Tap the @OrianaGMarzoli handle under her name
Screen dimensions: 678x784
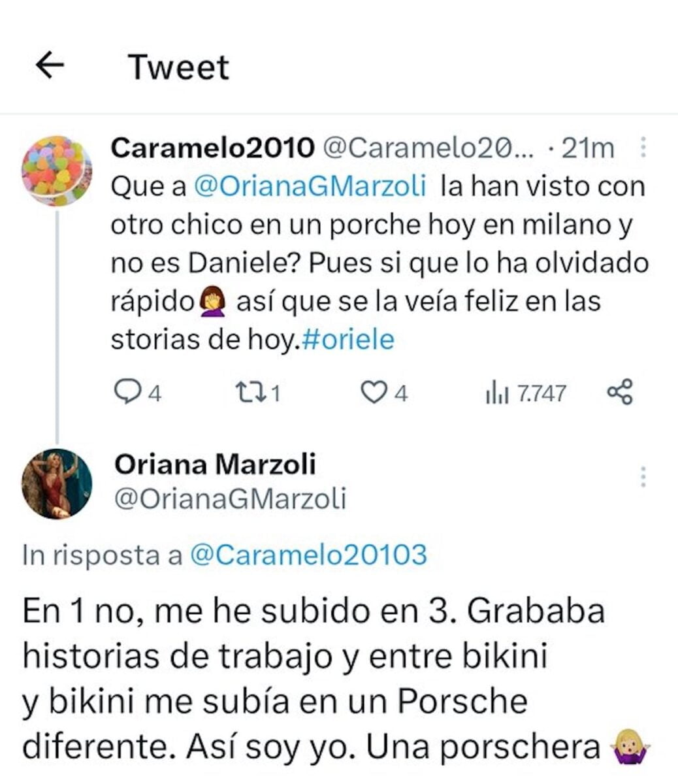point(230,499)
